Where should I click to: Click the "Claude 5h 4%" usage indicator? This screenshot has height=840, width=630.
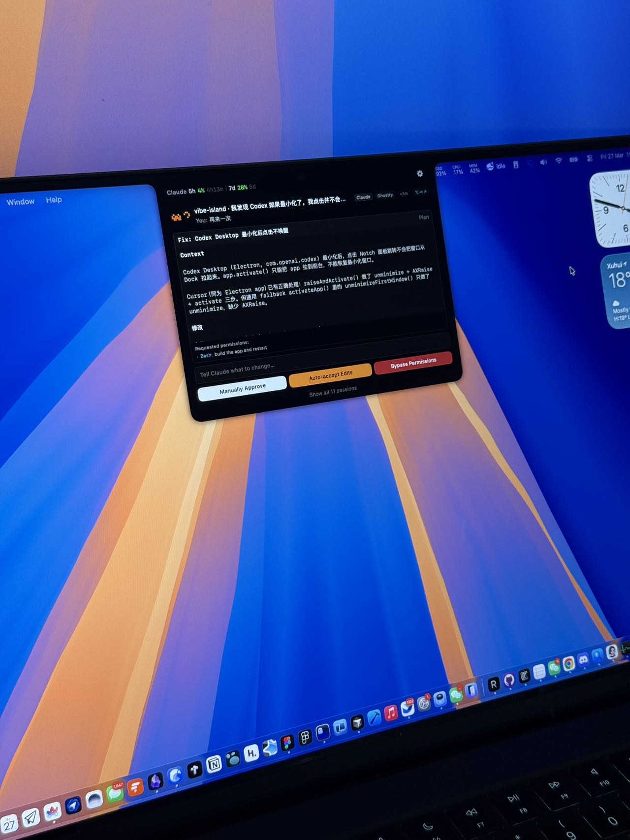[x=186, y=191]
